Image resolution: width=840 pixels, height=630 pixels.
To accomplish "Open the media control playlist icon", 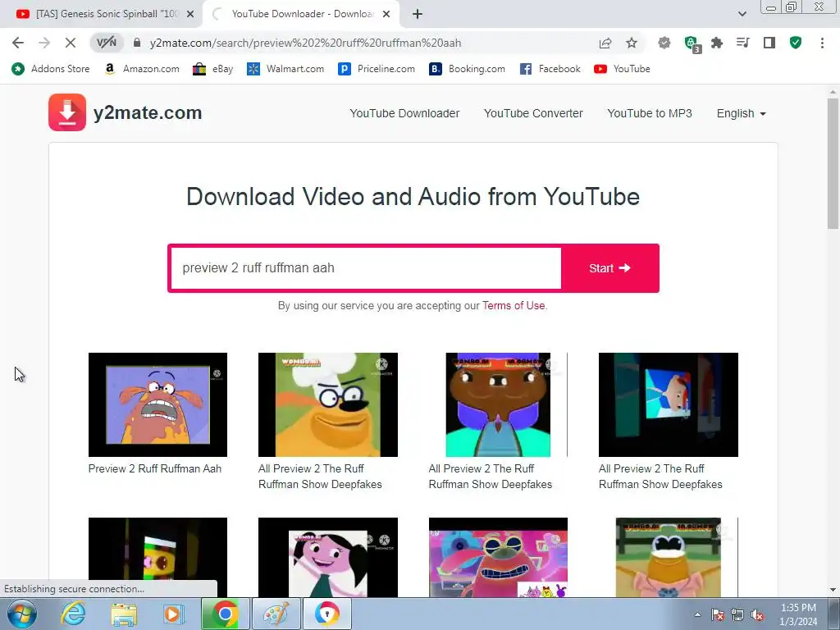I will [x=742, y=43].
